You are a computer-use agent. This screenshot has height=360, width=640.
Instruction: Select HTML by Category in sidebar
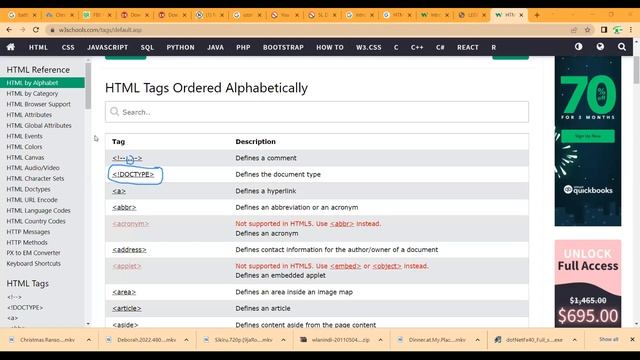tap(32, 93)
